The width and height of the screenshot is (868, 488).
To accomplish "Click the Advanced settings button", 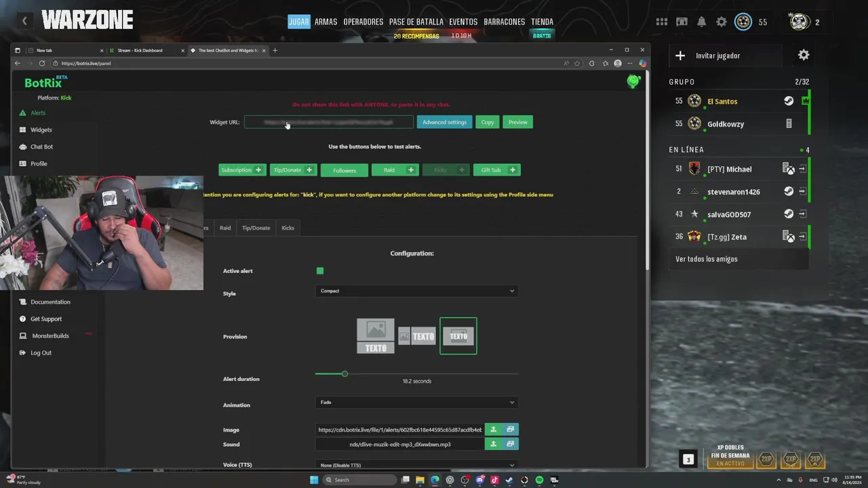I will [444, 122].
